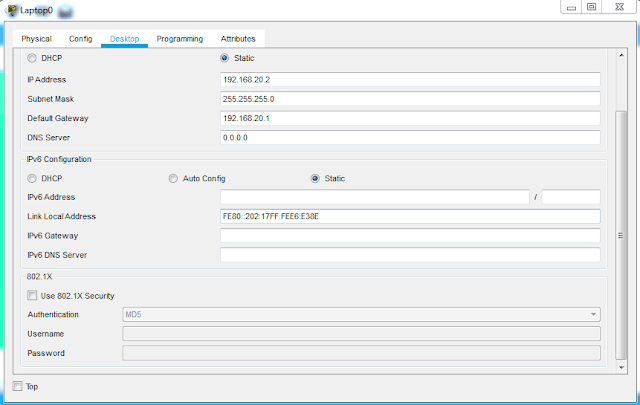Click the scroll up arrow
640x405 pixels.
pos(621,55)
